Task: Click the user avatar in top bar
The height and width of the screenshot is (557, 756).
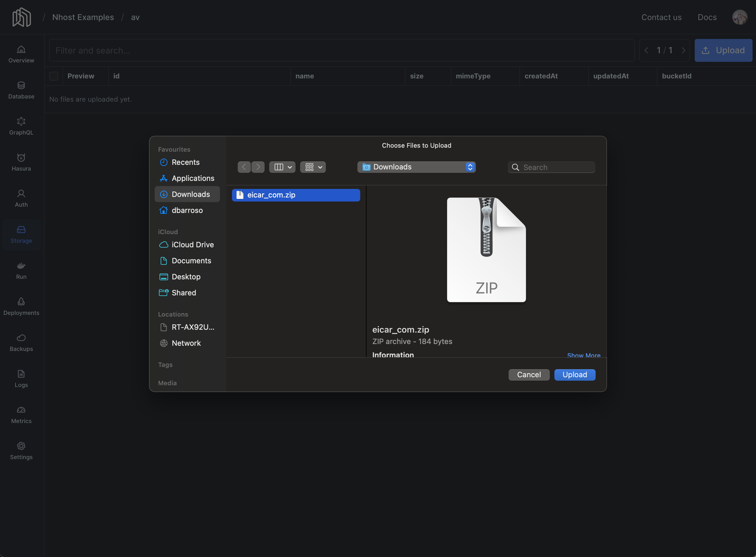Action: (x=739, y=17)
